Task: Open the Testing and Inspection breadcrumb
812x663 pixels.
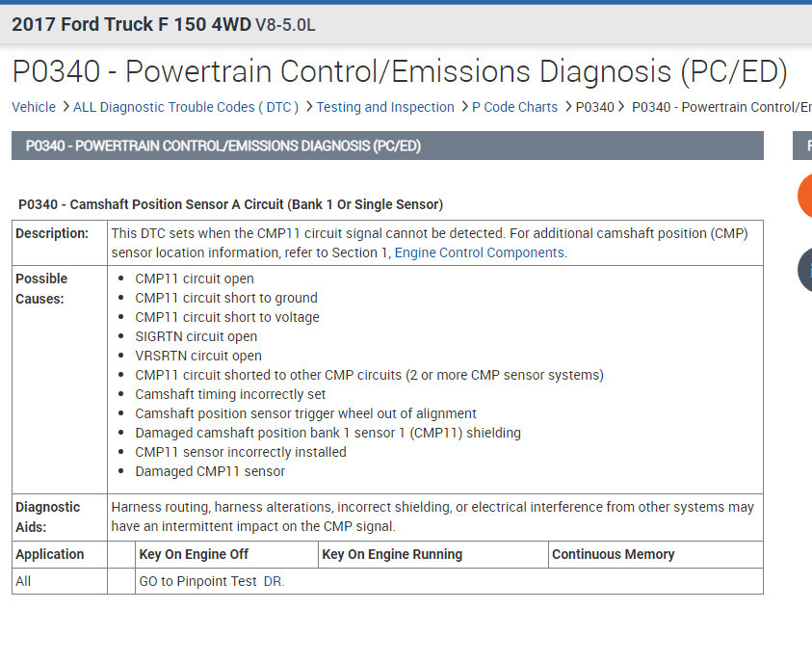Action: coord(385,107)
